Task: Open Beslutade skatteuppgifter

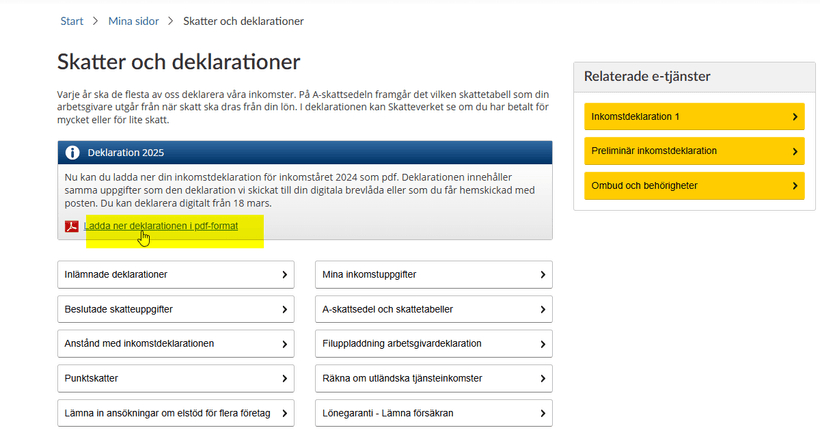Action: 175,309
